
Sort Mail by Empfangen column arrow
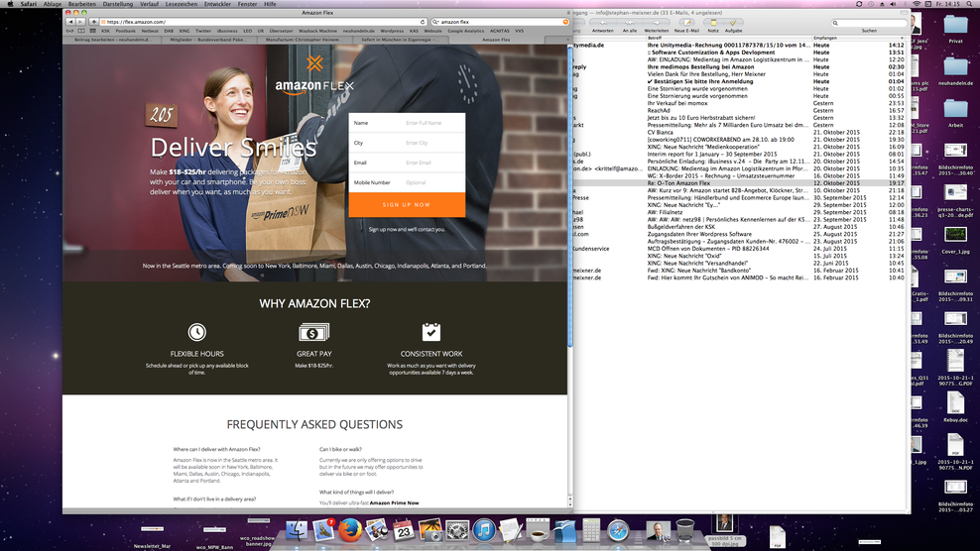(x=902, y=38)
